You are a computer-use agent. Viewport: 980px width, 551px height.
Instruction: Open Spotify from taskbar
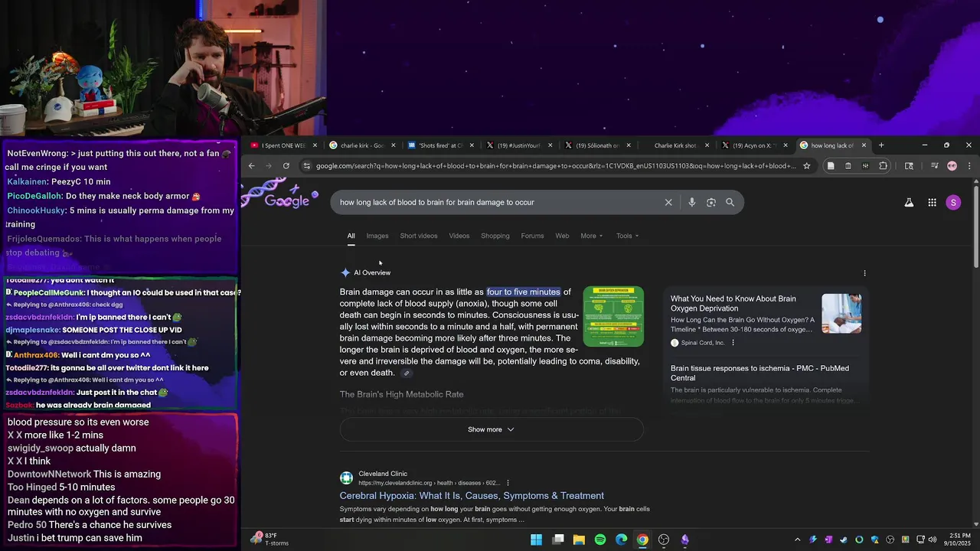(x=600, y=540)
